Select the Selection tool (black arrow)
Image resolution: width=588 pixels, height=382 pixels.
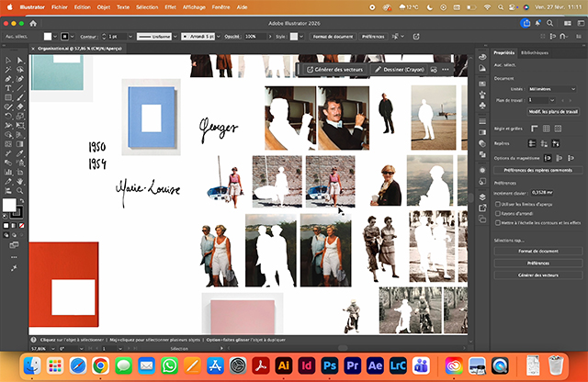(8, 61)
